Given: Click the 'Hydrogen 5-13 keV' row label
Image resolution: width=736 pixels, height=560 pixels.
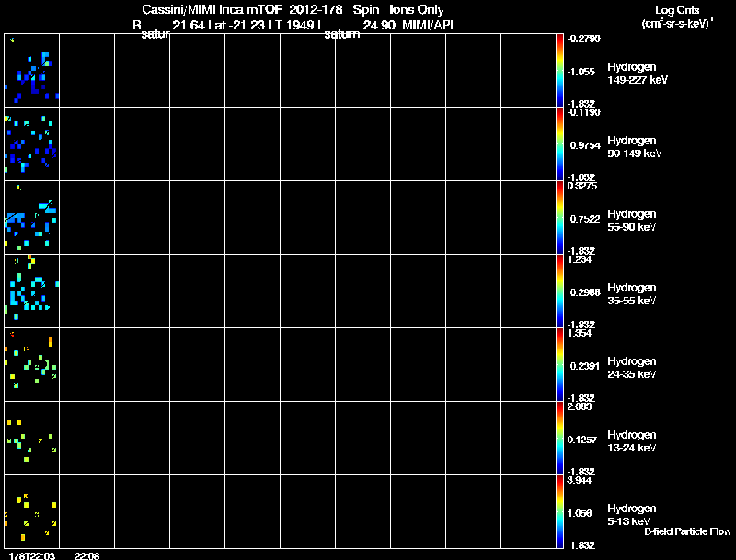Looking at the screenshot, I should (632, 515).
